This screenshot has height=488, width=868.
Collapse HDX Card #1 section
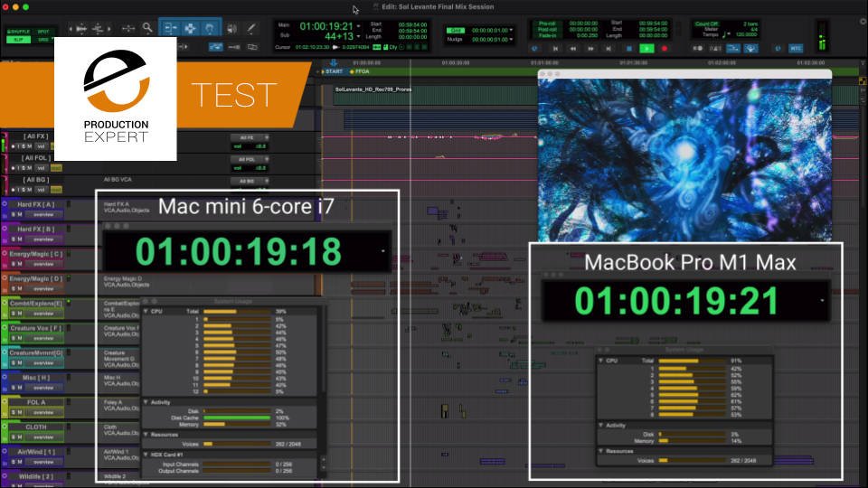point(146,455)
